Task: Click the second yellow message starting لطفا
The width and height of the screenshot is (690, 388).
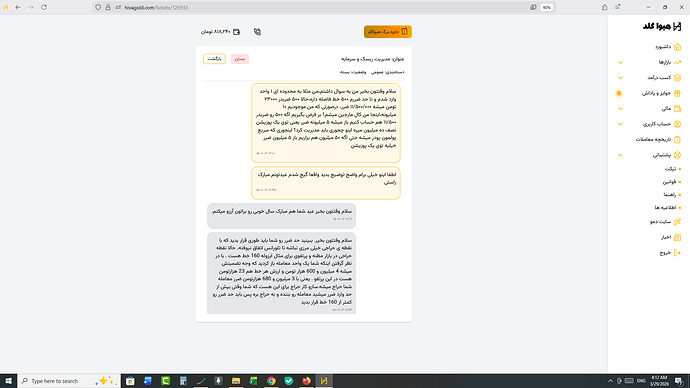Action: click(x=326, y=183)
